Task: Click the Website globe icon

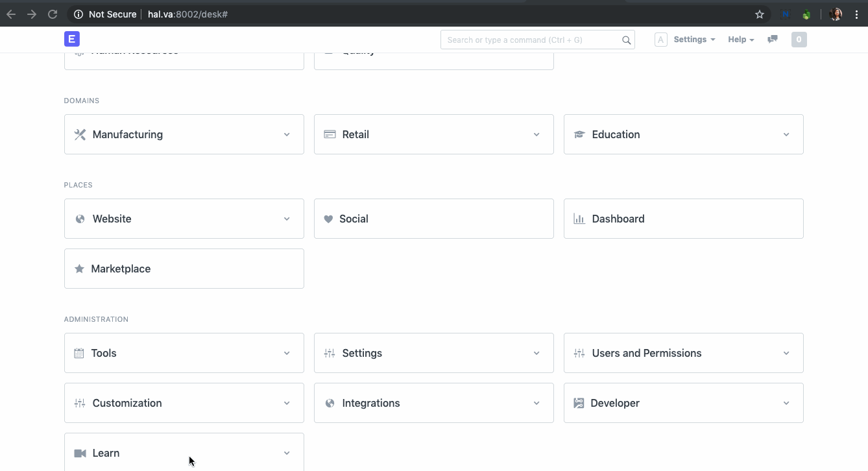Action: [79, 219]
